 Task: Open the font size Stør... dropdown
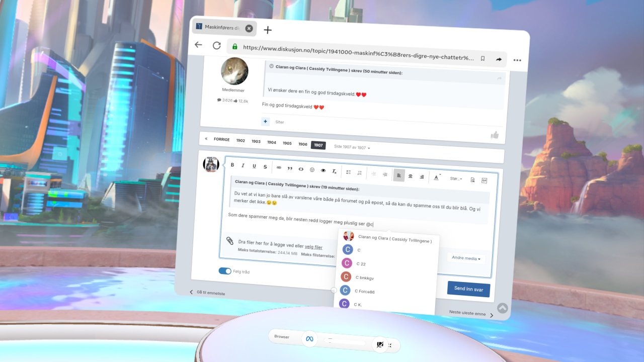[456, 178]
